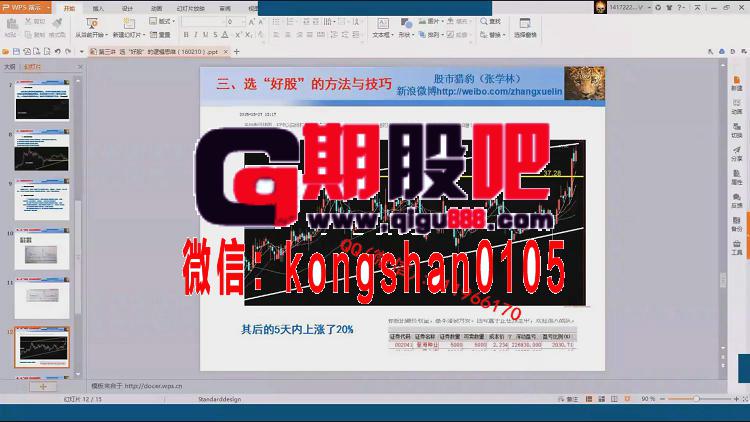Click the Text Box (文本框) icon
This screenshot has height=422, width=750.
(383, 23)
